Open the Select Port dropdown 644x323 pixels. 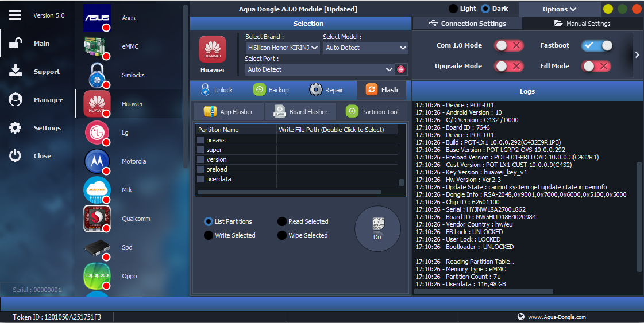pos(320,69)
